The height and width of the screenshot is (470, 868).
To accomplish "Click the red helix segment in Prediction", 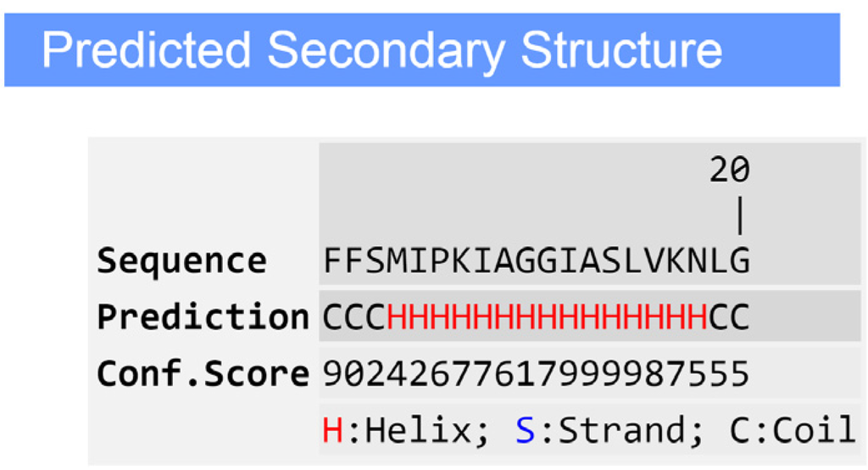I will [547, 317].
